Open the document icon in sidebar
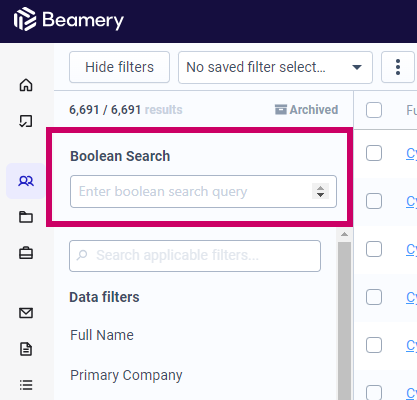Screen dimensions: 417x400 click(x=26, y=349)
